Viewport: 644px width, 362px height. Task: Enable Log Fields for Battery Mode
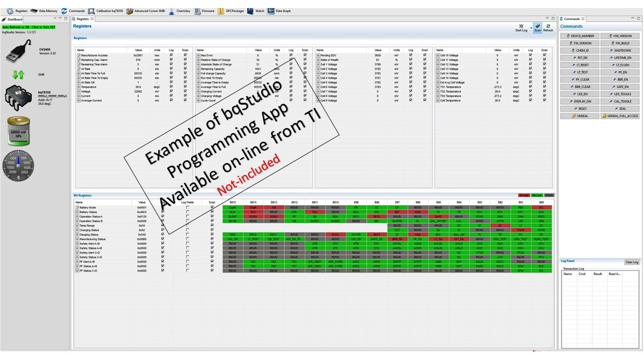(188, 207)
